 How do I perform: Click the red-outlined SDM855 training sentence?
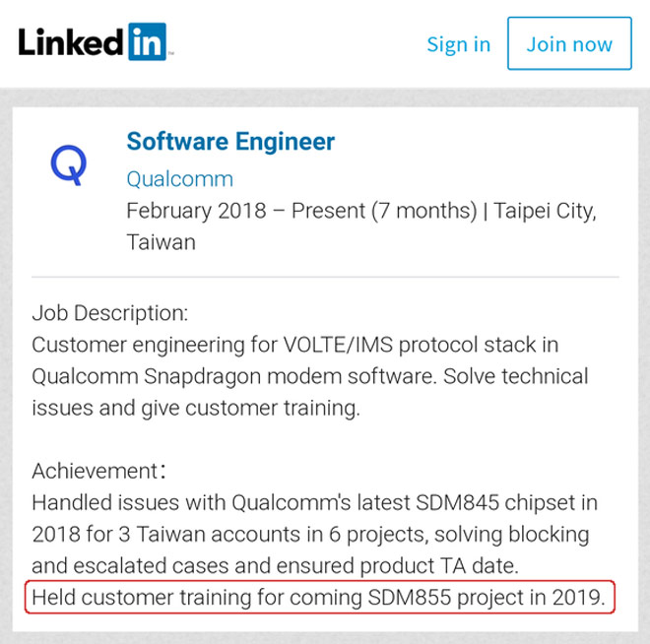(x=319, y=597)
